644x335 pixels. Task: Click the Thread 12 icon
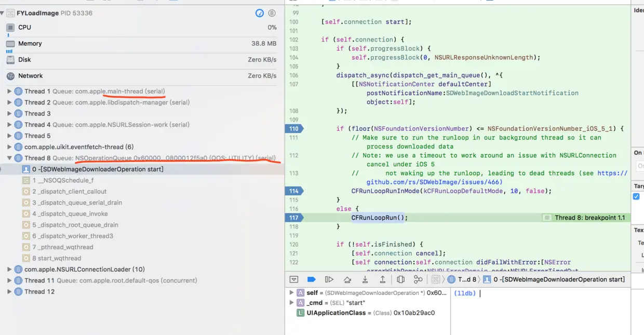coord(19,292)
